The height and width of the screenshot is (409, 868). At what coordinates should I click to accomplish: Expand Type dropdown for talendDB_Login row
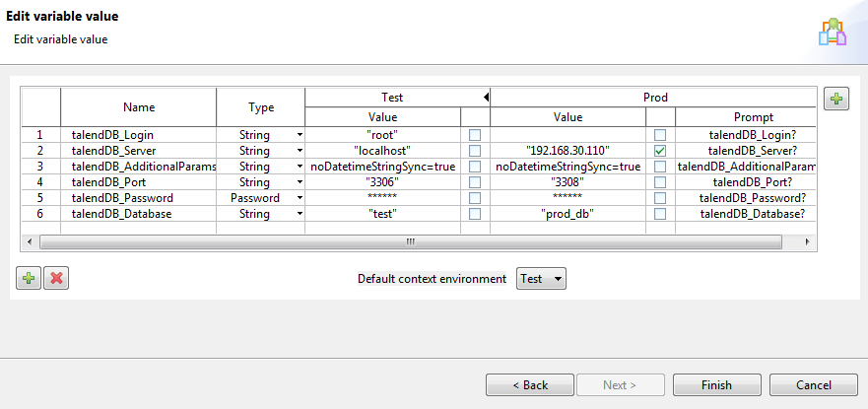(x=299, y=135)
